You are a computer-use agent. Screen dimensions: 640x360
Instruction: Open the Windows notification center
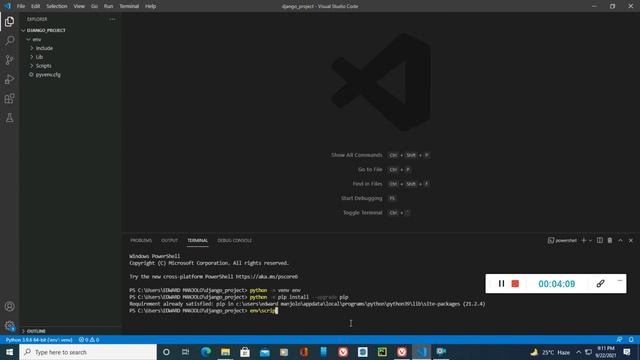click(x=627, y=352)
